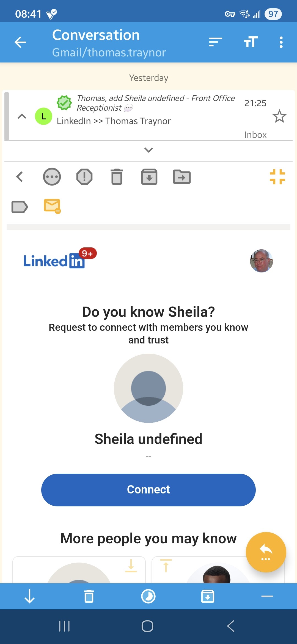Open the text size option
The height and width of the screenshot is (644, 297).
click(251, 42)
